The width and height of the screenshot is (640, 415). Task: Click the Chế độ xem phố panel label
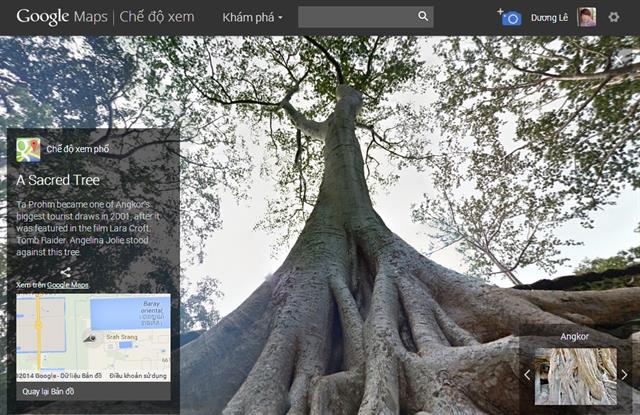point(77,149)
